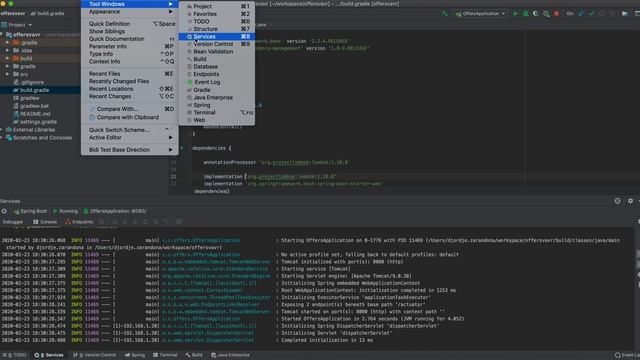Select Scratches and Consoles node

(40, 138)
